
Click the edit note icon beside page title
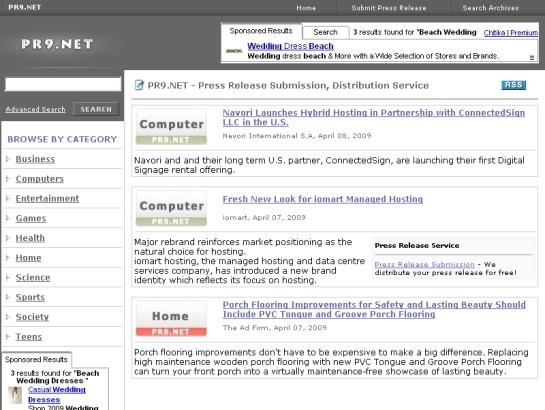point(139,85)
